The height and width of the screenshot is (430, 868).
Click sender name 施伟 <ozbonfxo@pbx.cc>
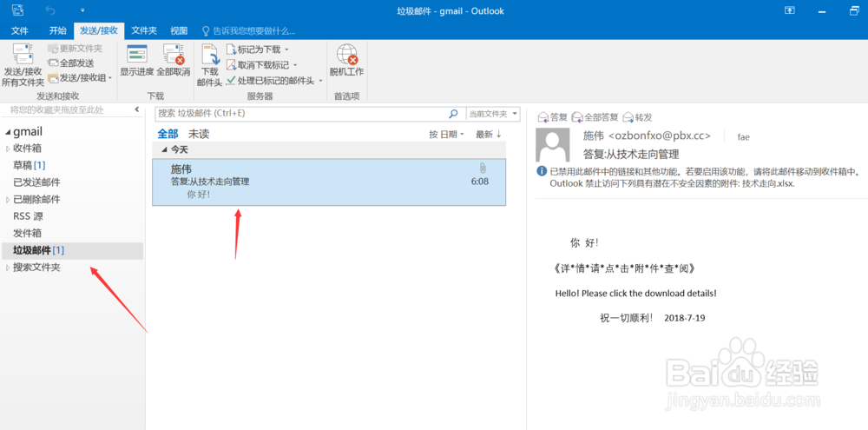click(x=647, y=136)
